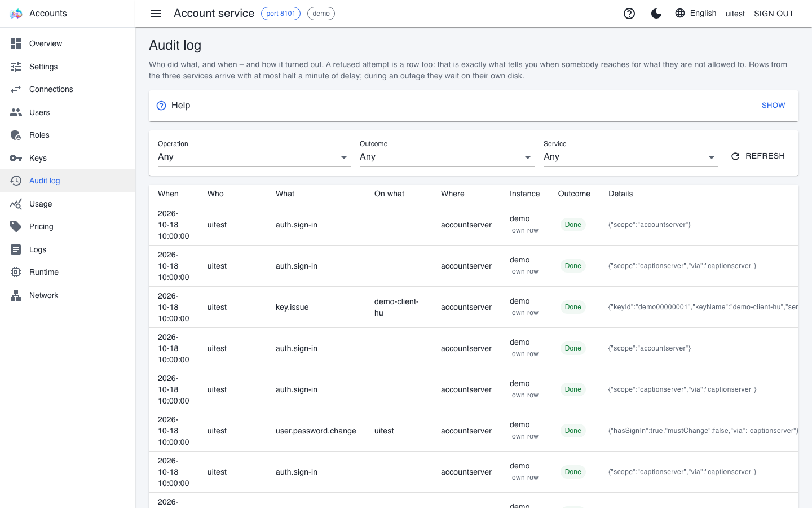Viewport: 812px width, 508px height.
Task: Go to Overview in sidebar
Action: (x=68, y=43)
